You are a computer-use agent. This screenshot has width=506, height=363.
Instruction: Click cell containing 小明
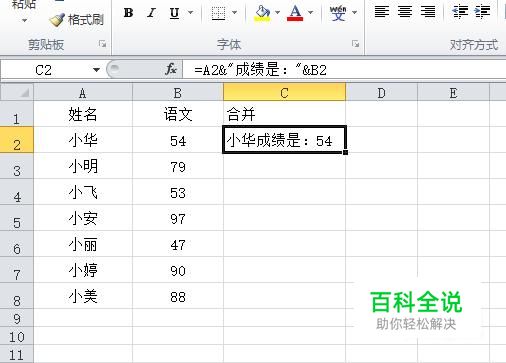83,166
